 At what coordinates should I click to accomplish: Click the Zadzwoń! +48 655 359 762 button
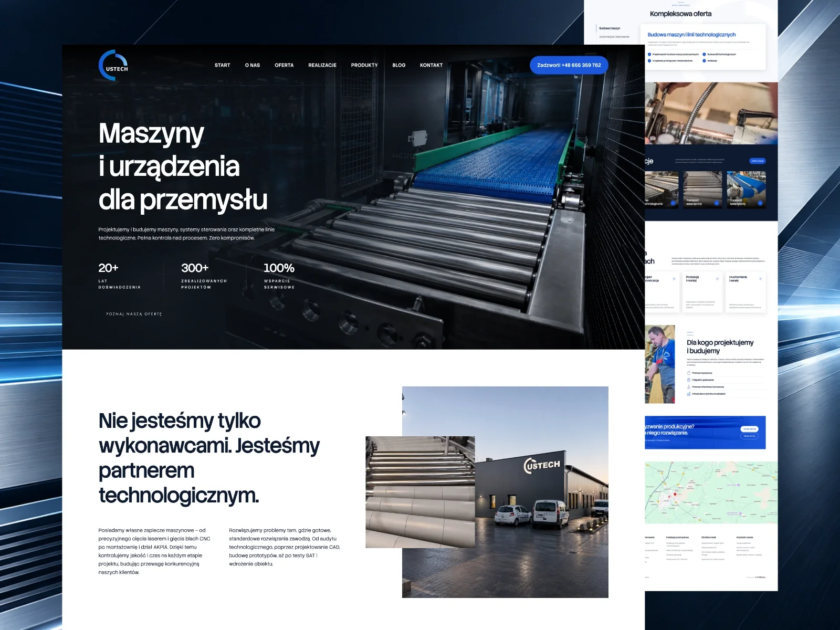tap(569, 65)
